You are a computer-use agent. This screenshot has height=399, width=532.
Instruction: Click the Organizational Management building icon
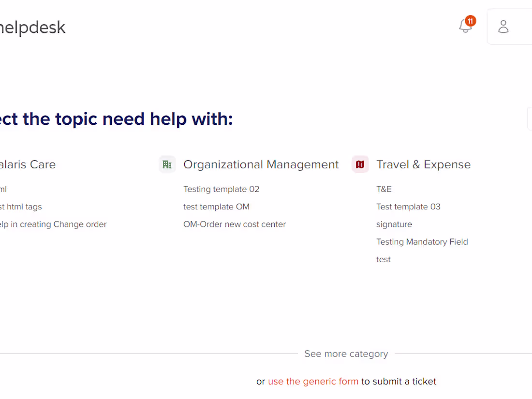click(167, 164)
